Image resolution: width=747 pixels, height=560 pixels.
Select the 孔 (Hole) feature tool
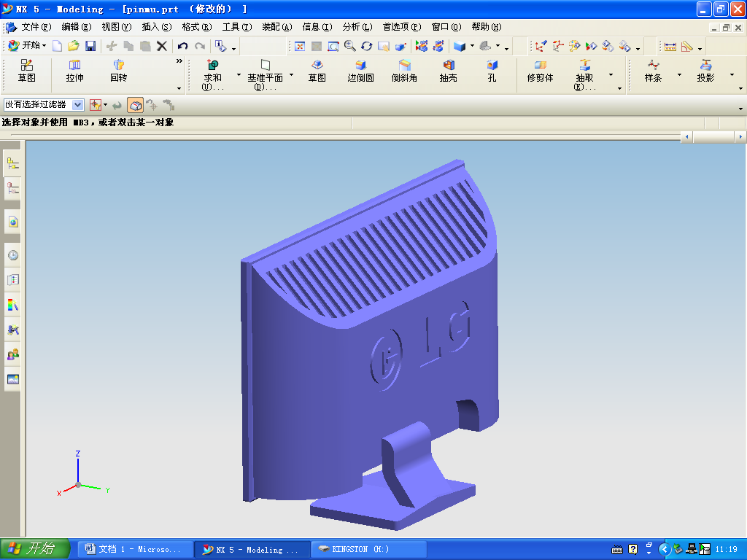point(492,71)
